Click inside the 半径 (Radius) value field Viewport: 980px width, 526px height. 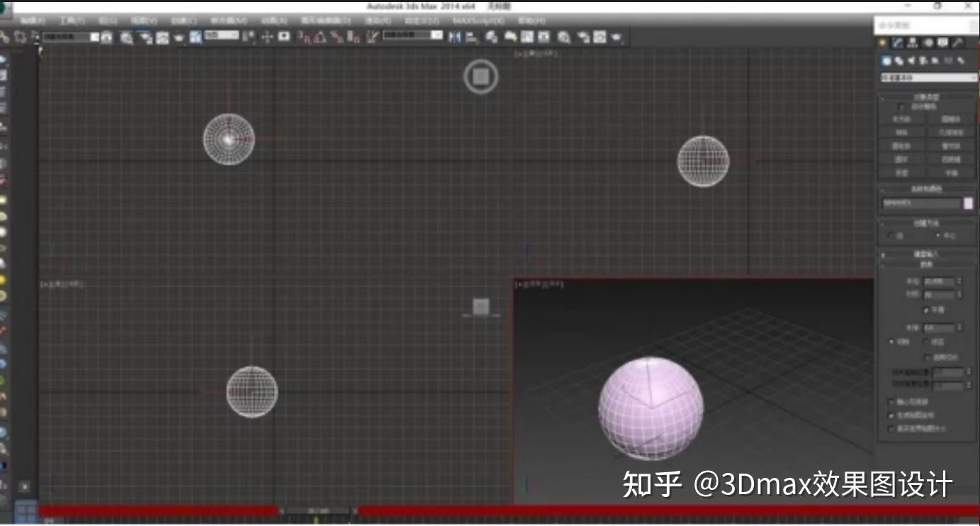click(x=939, y=281)
